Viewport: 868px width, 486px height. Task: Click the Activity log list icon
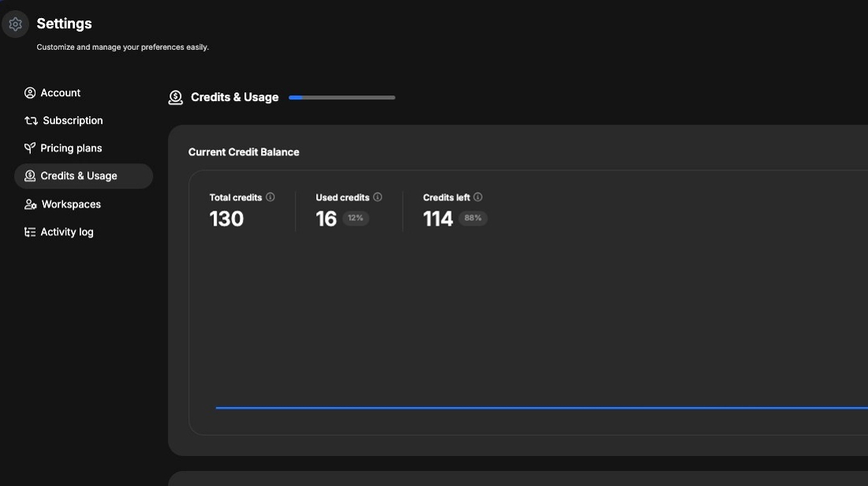(30, 232)
